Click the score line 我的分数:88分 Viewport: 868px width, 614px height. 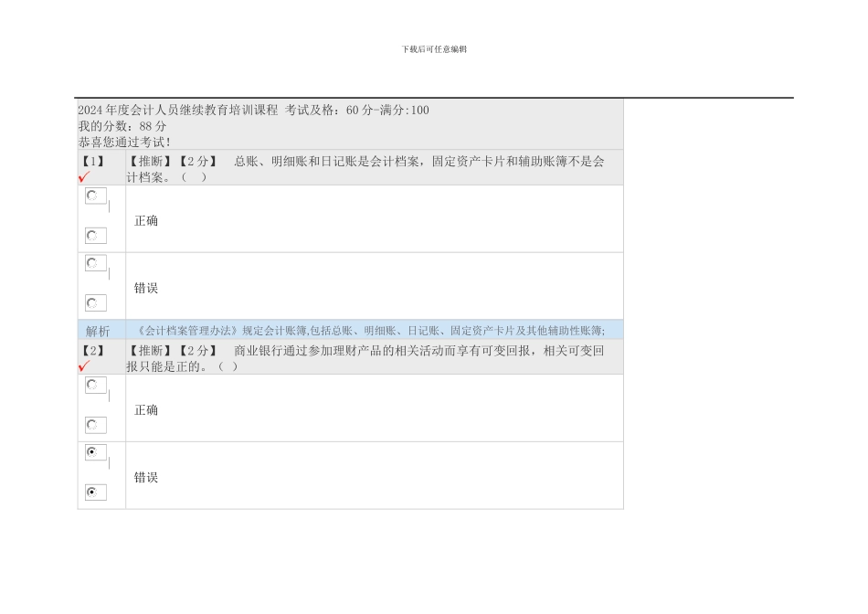(122, 126)
